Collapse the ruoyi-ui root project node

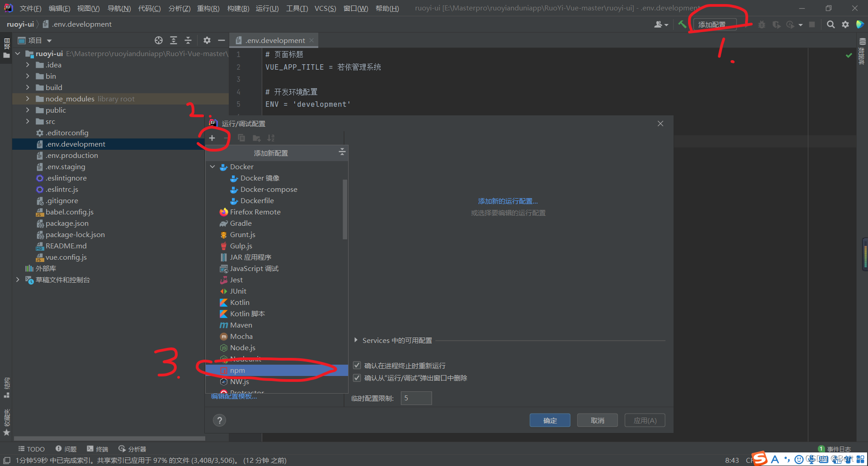pos(18,53)
